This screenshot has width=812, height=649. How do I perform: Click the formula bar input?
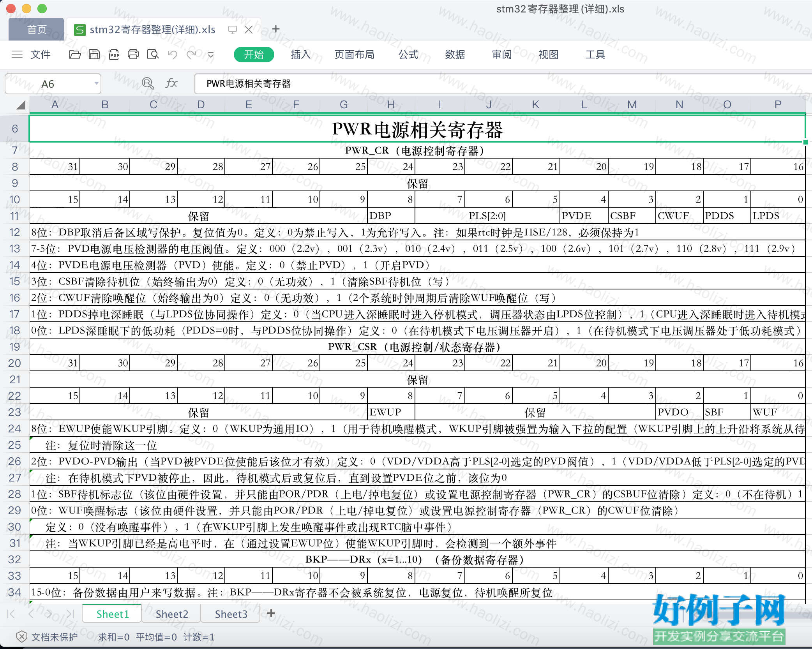[503, 84]
